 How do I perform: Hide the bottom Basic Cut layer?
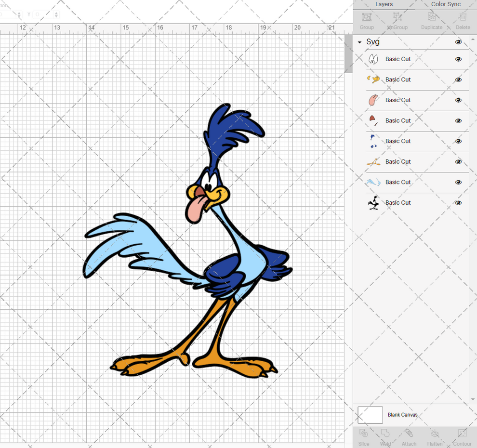(458, 203)
